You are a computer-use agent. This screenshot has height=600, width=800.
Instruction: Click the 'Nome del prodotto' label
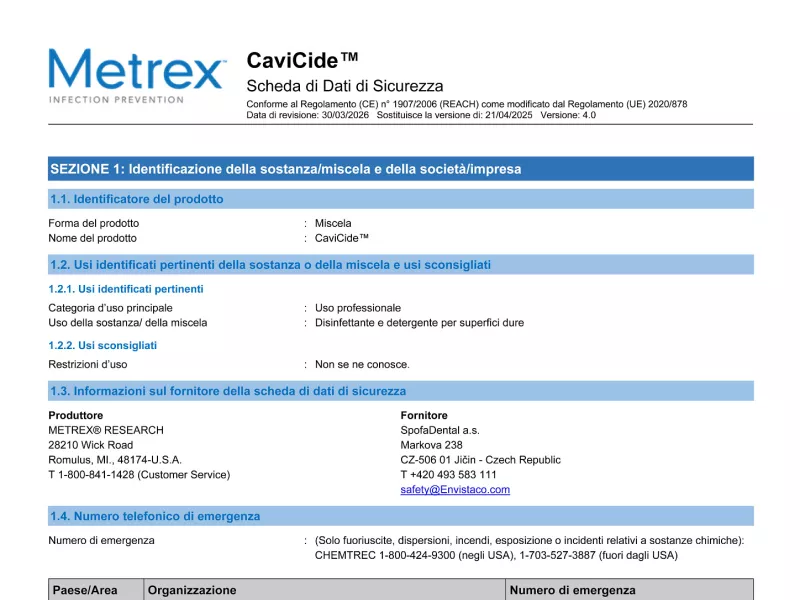click(92, 238)
